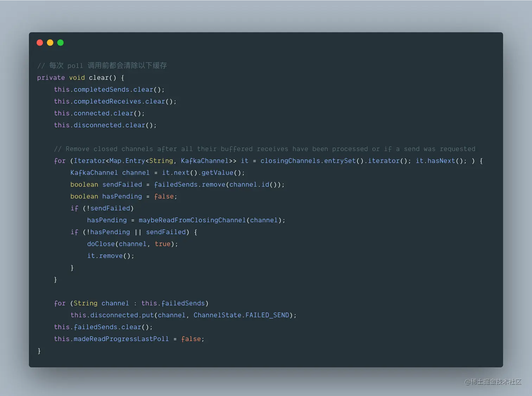
Task: Click the line with ChannelState.FAILED_SEND
Action: [x=184, y=315]
